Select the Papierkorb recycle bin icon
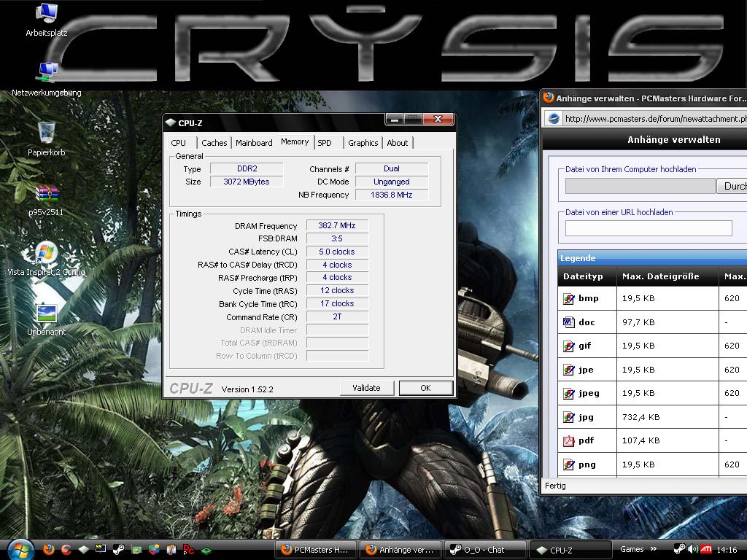This screenshot has height=560, width=747. tap(47, 133)
